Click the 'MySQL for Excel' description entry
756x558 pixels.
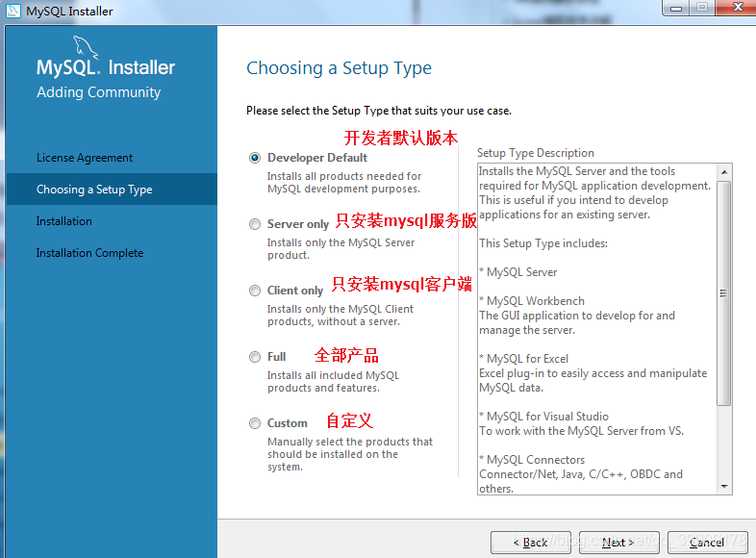point(524,359)
